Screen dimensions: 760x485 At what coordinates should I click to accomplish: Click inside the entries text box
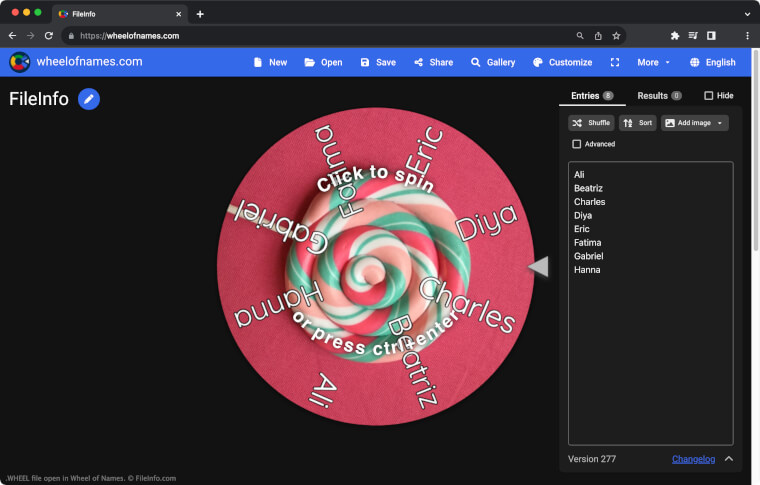point(650,350)
